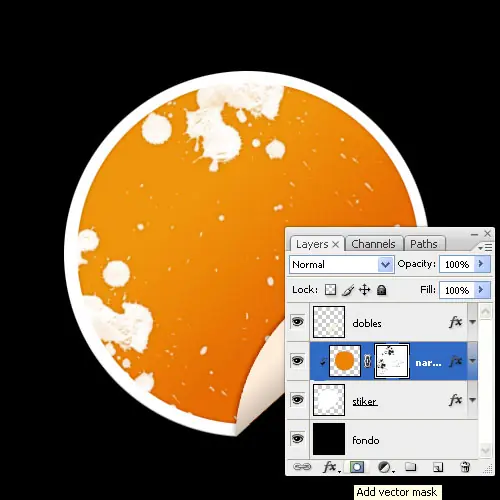
Task: Delete layer with trash icon
Action: point(465,467)
